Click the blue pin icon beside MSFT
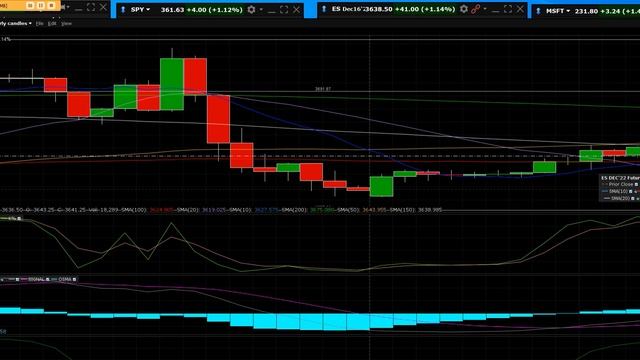Screen dimensions: 640x360 point(538,11)
